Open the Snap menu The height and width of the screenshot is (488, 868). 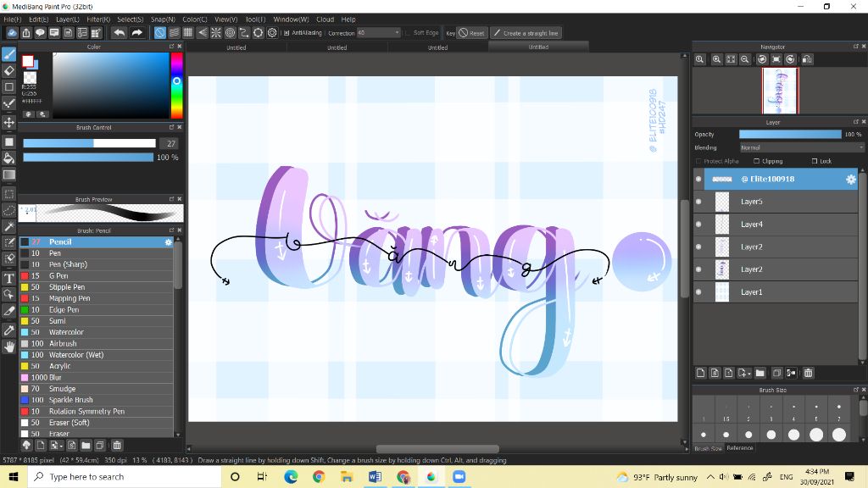tap(163, 19)
